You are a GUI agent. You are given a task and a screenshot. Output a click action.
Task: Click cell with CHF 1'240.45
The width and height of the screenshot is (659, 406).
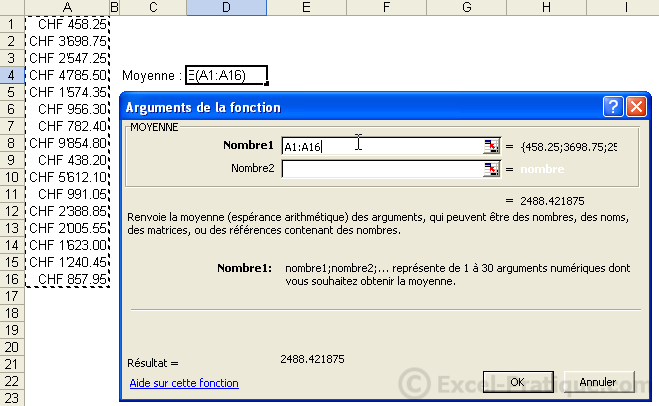pyautogui.click(x=67, y=262)
